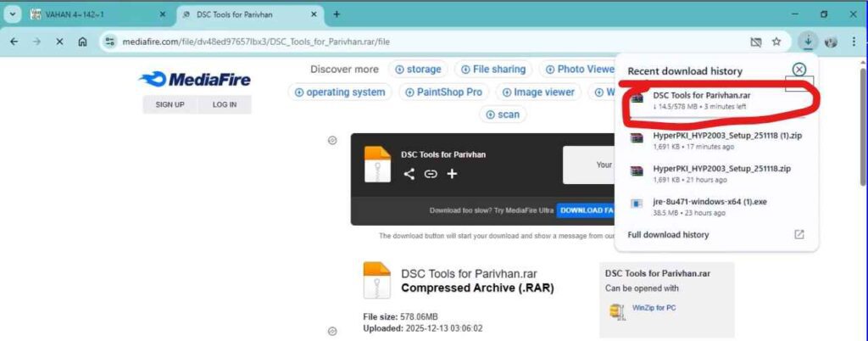This screenshot has height=341, width=868.
Task: Click the RAR icon of HyperPKI (1).zip
Action: click(x=637, y=137)
